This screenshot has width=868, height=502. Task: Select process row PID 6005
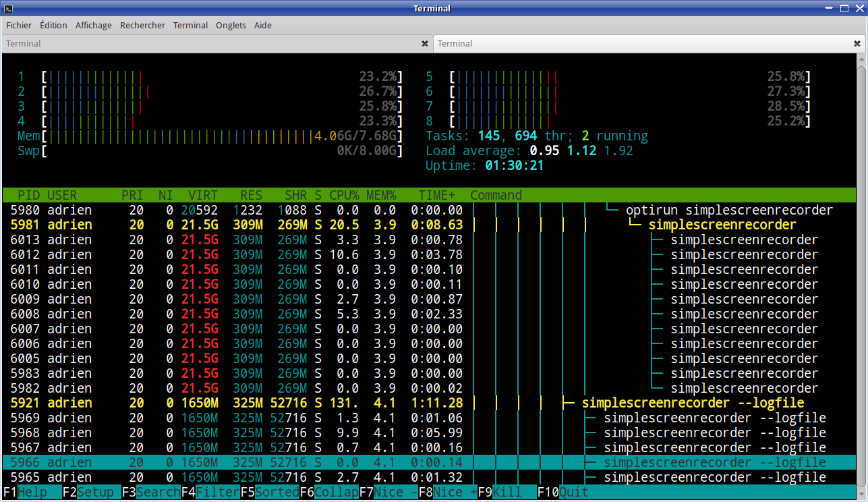click(x=430, y=358)
